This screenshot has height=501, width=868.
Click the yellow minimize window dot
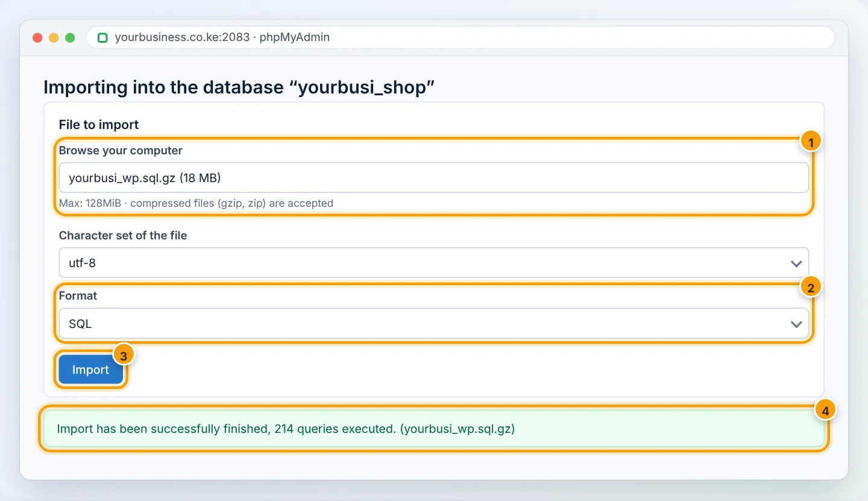(x=54, y=37)
